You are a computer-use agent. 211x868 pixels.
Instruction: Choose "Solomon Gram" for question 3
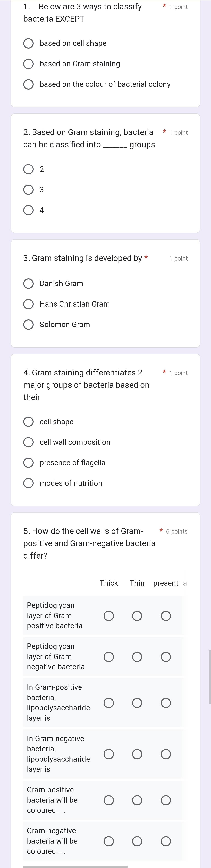[x=28, y=325]
